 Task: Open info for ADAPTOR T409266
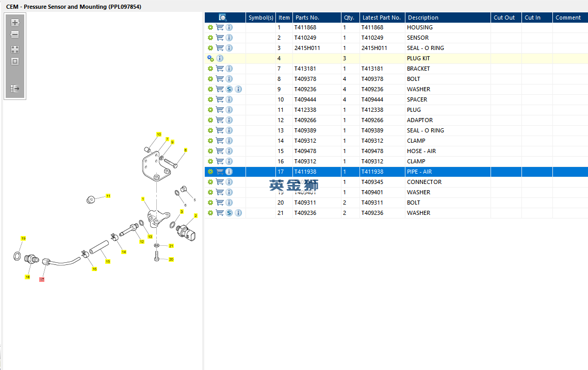(229, 120)
